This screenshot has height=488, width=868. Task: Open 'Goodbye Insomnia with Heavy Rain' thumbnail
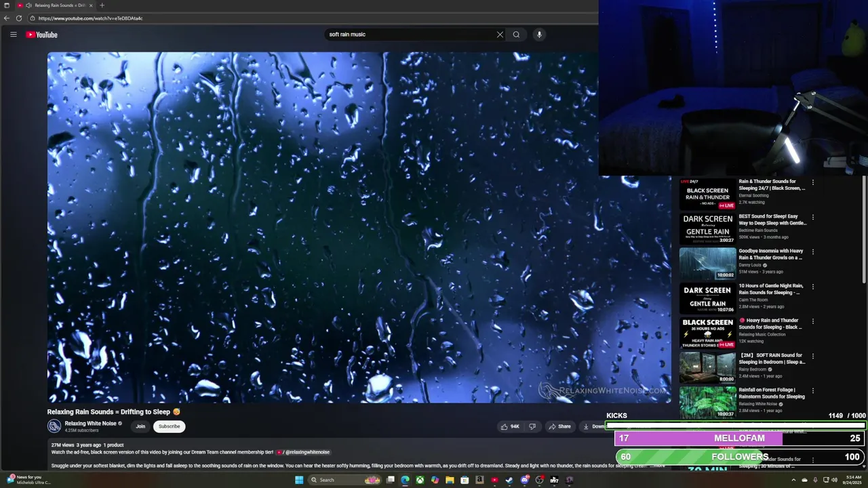(707, 263)
